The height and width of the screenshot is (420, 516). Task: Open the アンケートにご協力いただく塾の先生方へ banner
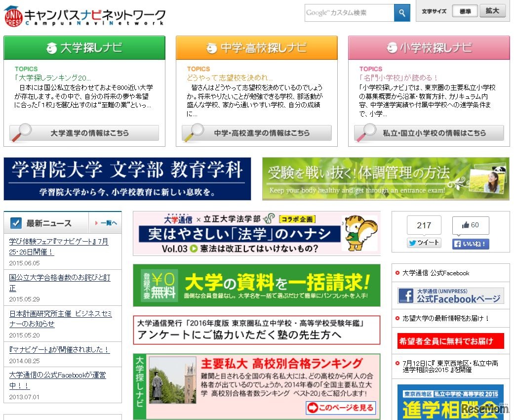(257, 330)
